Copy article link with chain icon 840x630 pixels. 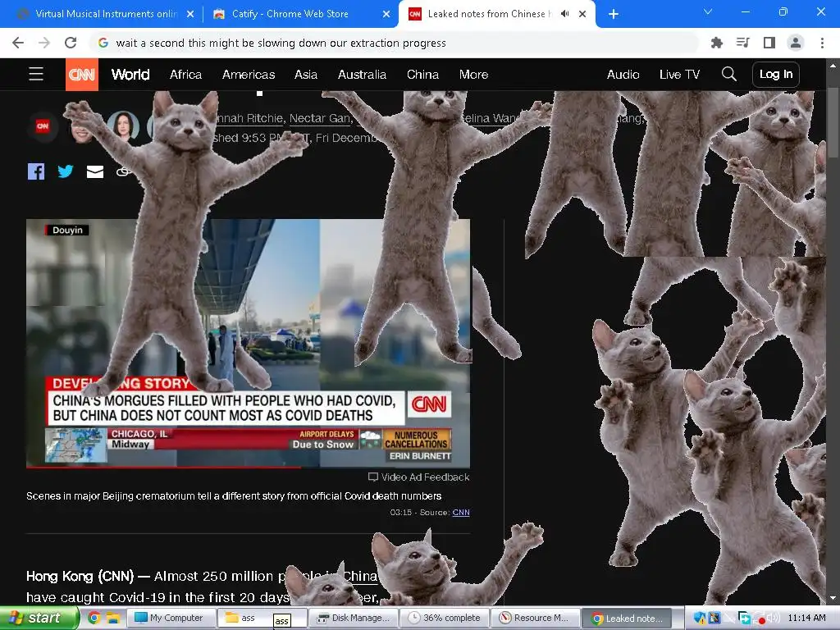tap(123, 171)
